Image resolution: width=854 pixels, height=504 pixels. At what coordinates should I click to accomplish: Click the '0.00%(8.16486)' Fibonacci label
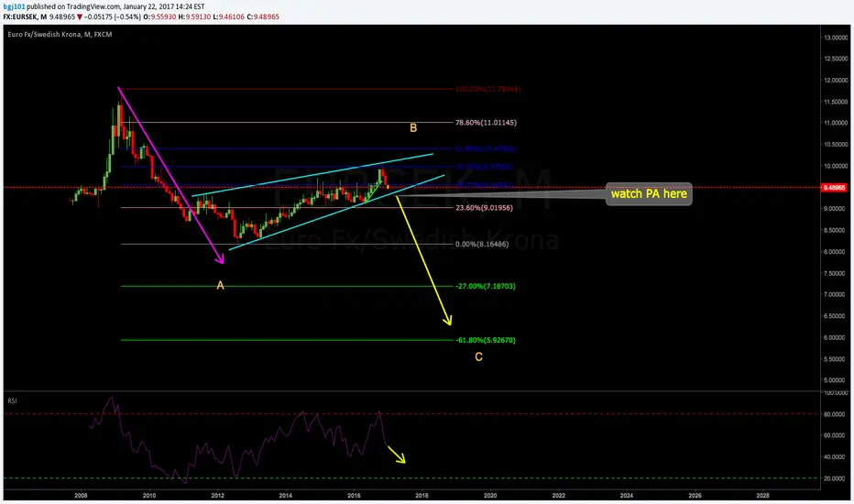point(482,244)
